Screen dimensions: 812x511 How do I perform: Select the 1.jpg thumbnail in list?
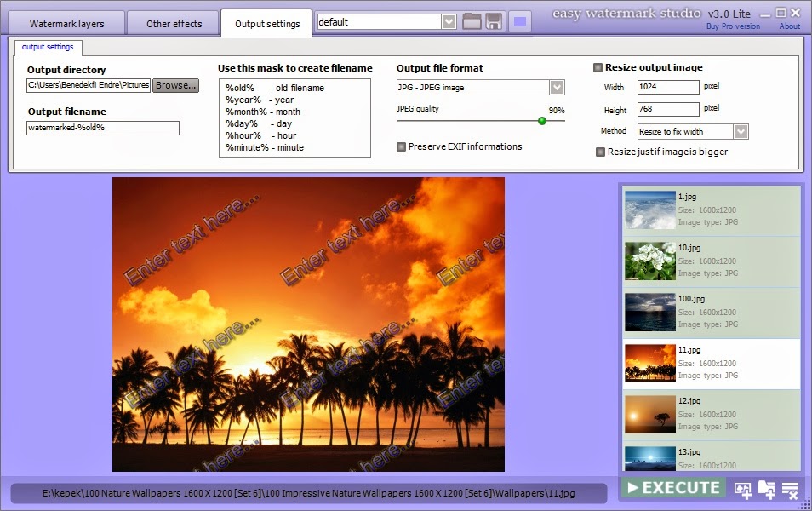pos(650,210)
